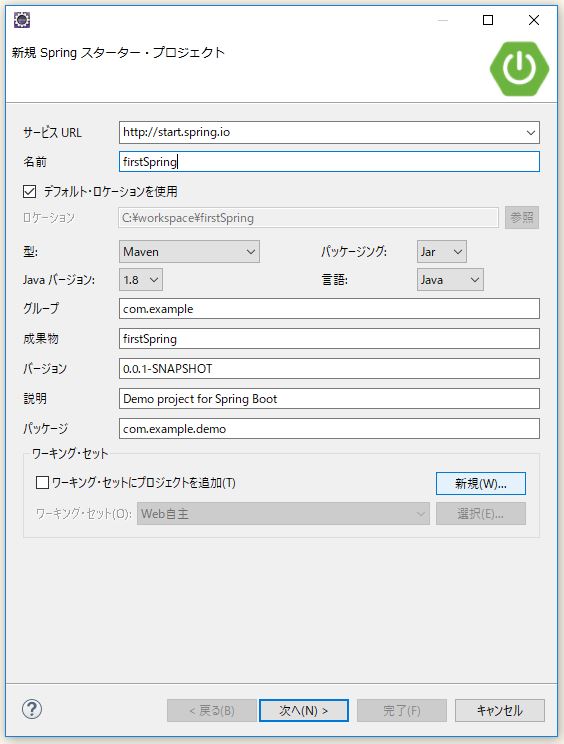Image resolution: width=564 pixels, height=744 pixels.
Task: Click the キャンセル button
Action: tap(499, 710)
